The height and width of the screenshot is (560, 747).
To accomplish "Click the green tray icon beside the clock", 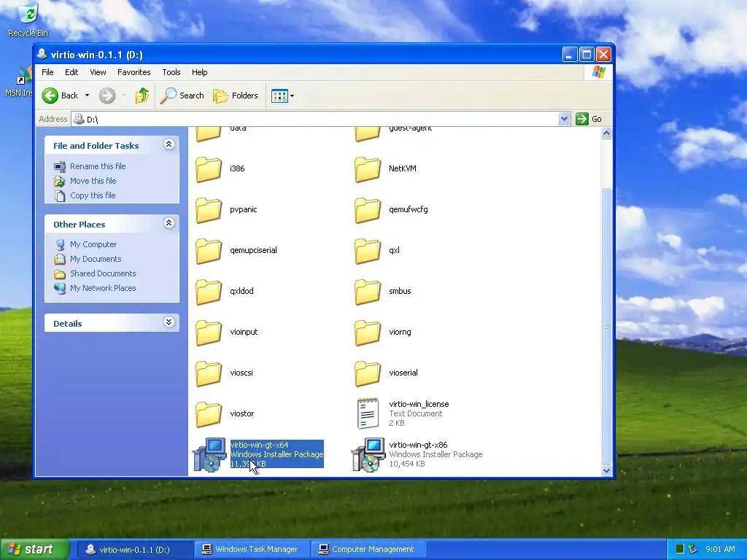I will pos(680,549).
